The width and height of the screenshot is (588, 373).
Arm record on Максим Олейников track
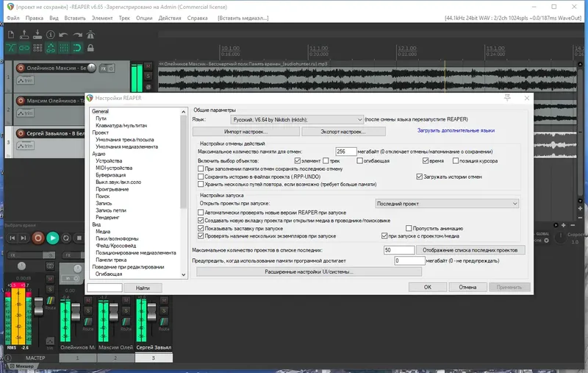point(21,101)
